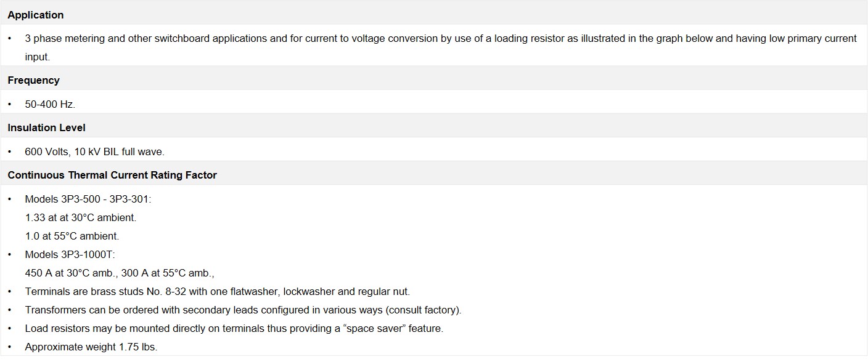Image resolution: width=868 pixels, height=359 pixels.
Task: Click the secondary leads consult factory line
Action: pos(243,310)
